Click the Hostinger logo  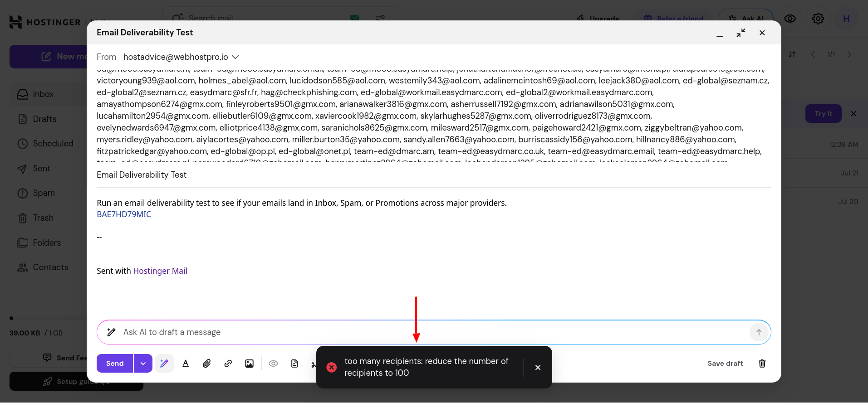pos(45,22)
